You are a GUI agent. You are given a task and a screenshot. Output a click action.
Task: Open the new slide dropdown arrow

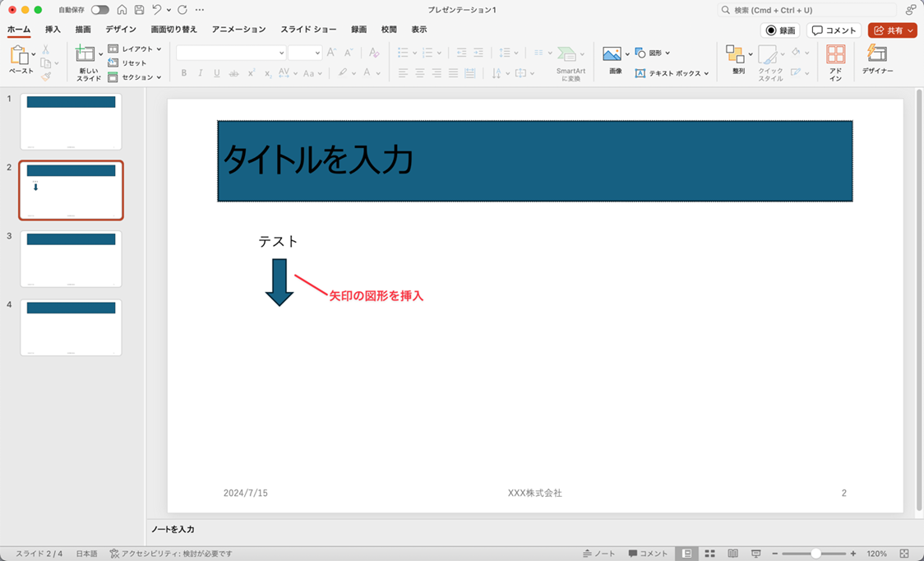(x=101, y=54)
